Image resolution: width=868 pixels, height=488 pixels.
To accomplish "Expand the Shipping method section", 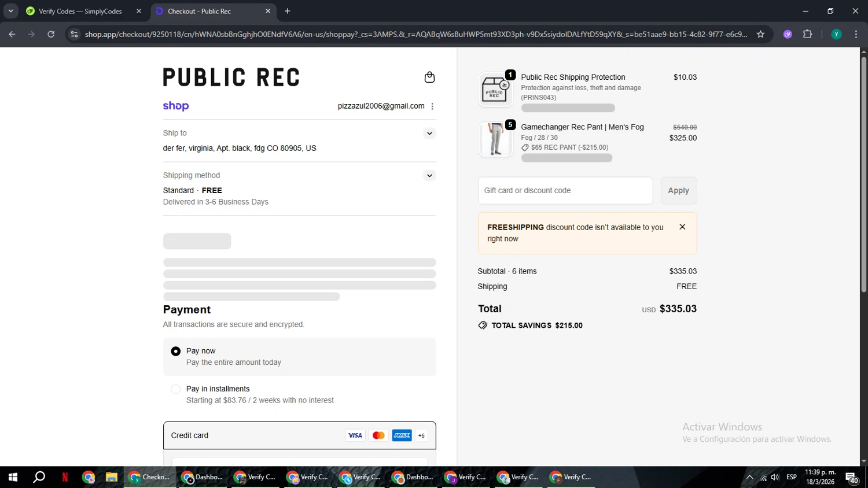I will pos(429,176).
